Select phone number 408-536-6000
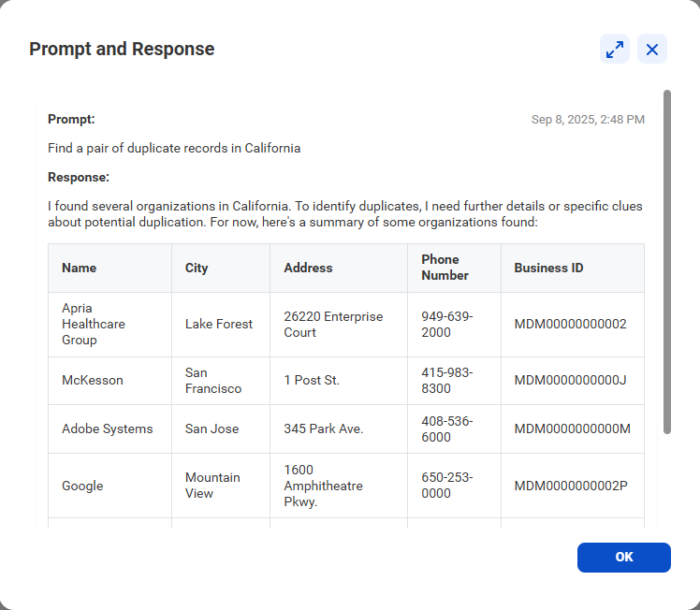The height and width of the screenshot is (610, 700). pos(455,429)
